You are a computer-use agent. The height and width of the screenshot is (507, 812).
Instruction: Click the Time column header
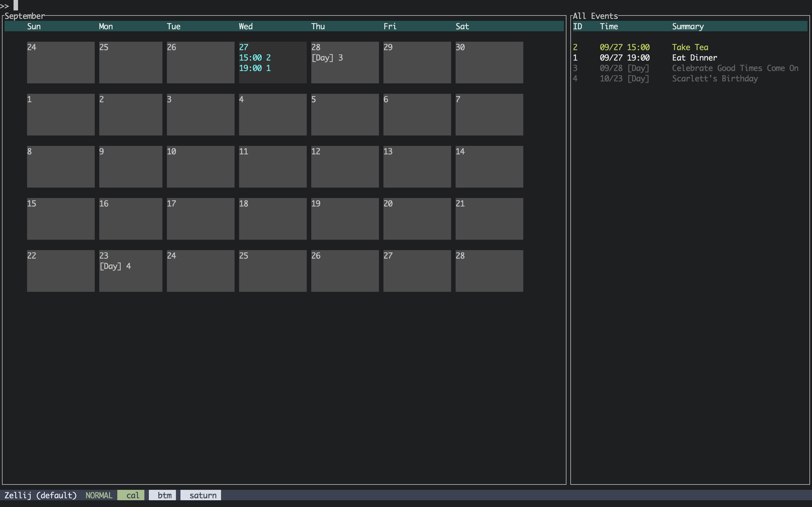click(608, 26)
